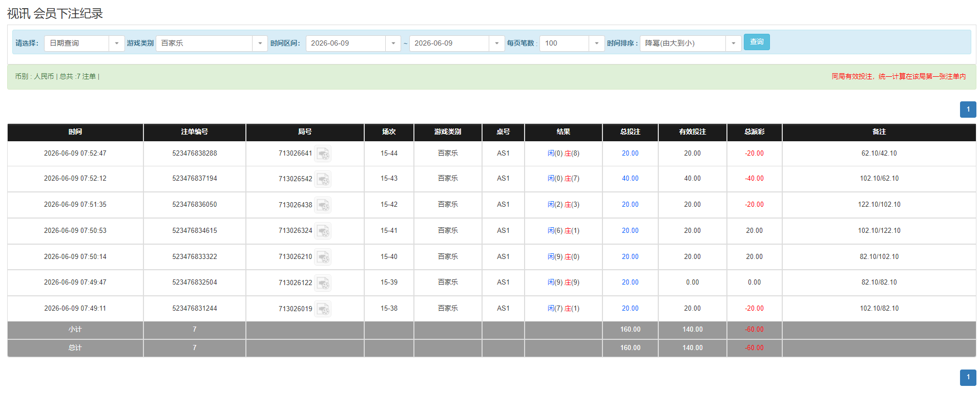
Task: Select the 结果 column header
Action: click(564, 132)
